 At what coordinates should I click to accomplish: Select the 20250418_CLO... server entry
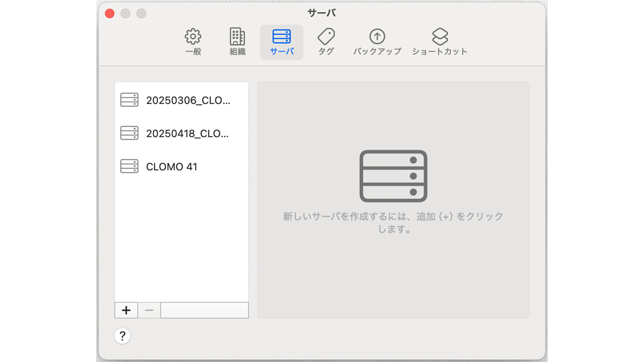click(181, 134)
